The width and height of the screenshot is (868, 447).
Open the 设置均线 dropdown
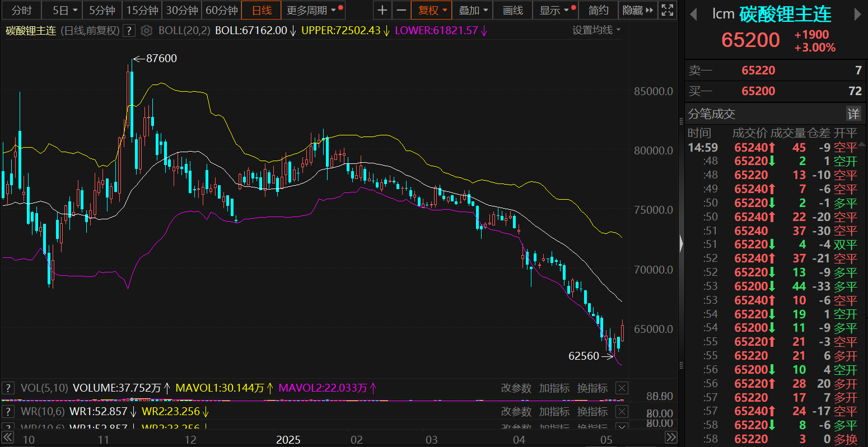(x=596, y=30)
